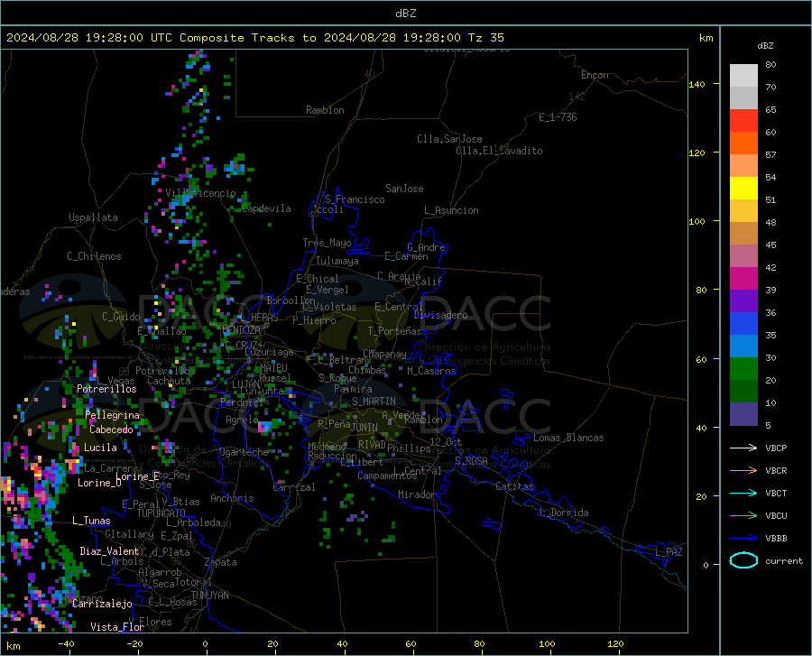Pick the tan-brown 48 dBZ swatch
This screenshot has width=812, height=656.
743,234
